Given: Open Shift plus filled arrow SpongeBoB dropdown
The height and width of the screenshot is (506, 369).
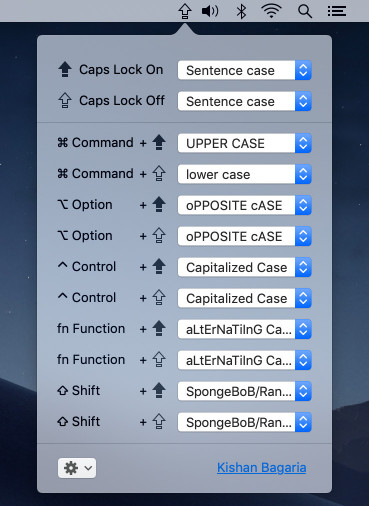Looking at the screenshot, I should pos(244,391).
